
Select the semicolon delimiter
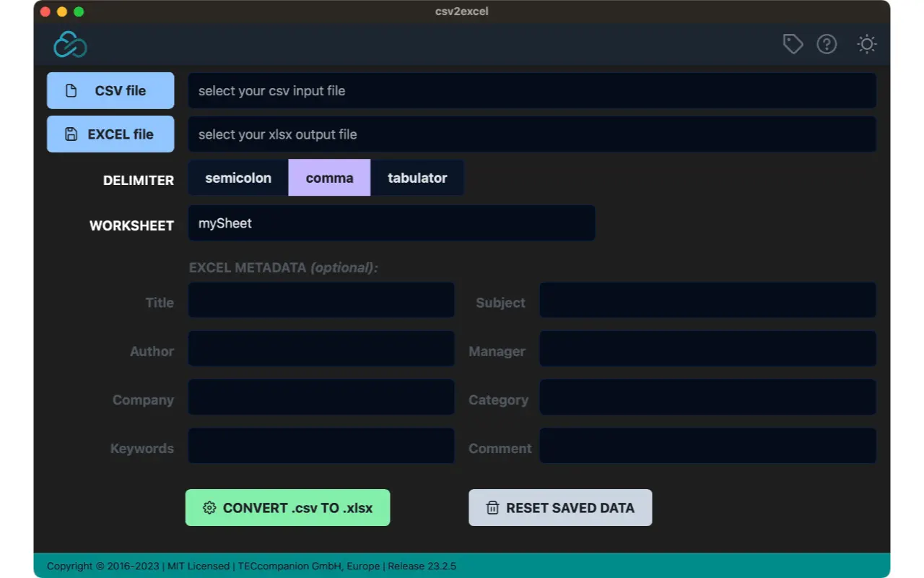coord(237,177)
